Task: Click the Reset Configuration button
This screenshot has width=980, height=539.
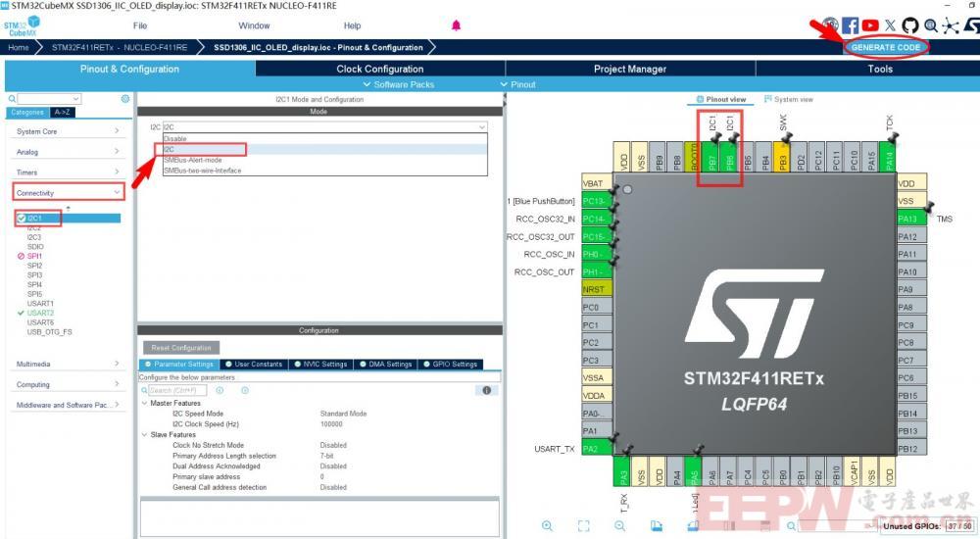Action: [x=181, y=348]
